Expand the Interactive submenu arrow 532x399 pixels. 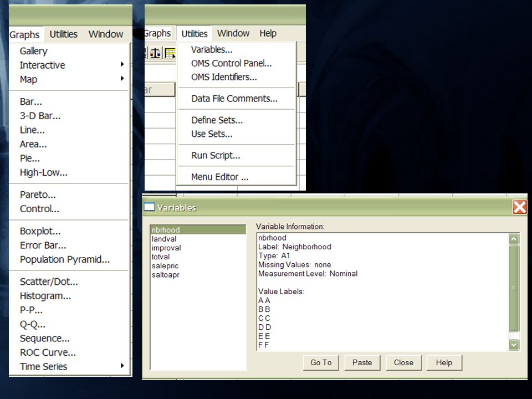pyautogui.click(x=122, y=64)
